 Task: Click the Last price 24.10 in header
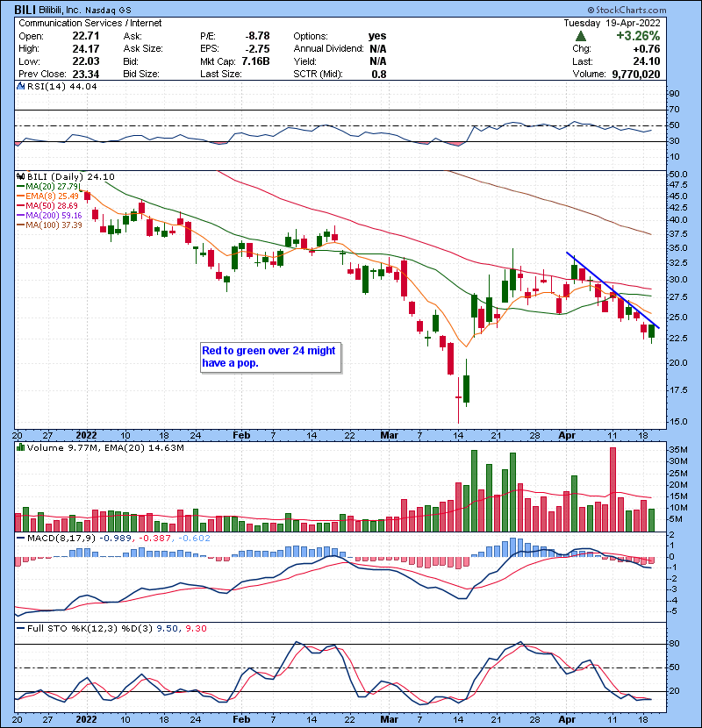point(647,61)
